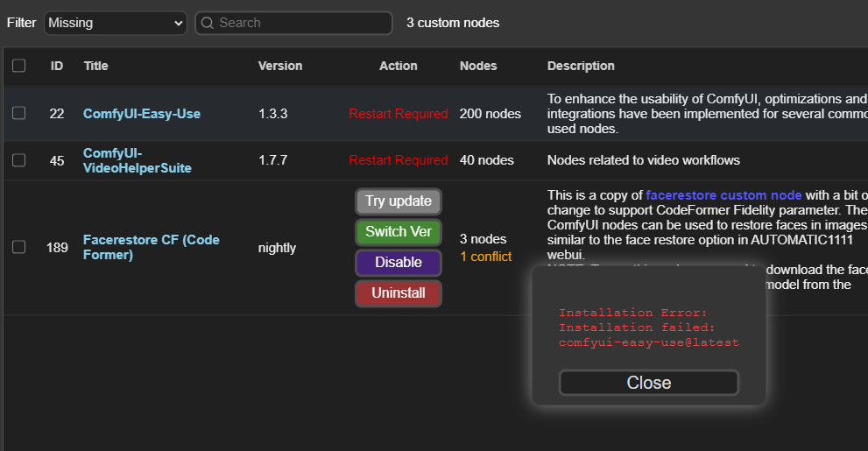Open the ComfyUI-Easy-Use title link
The width and height of the screenshot is (868, 451).
(x=142, y=114)
